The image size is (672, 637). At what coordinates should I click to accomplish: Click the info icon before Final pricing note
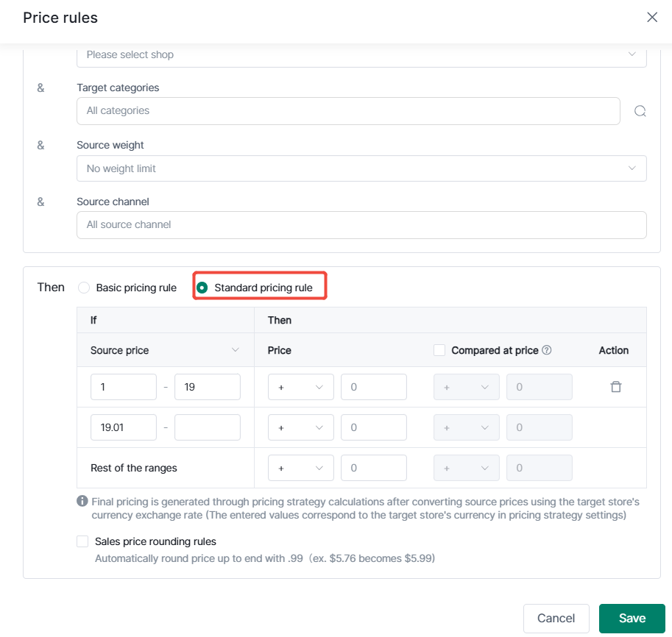coord(82,501)
